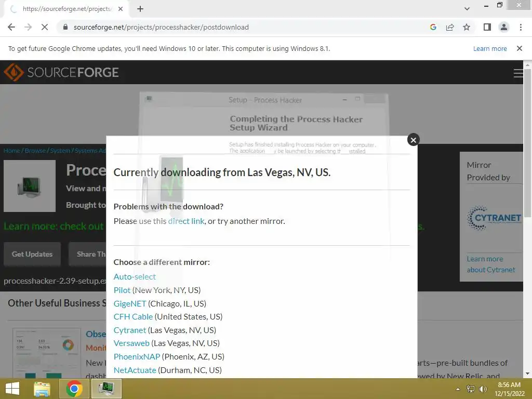Click the Cytranet mirror logo

pyautogui.click(x=494, y=218)
